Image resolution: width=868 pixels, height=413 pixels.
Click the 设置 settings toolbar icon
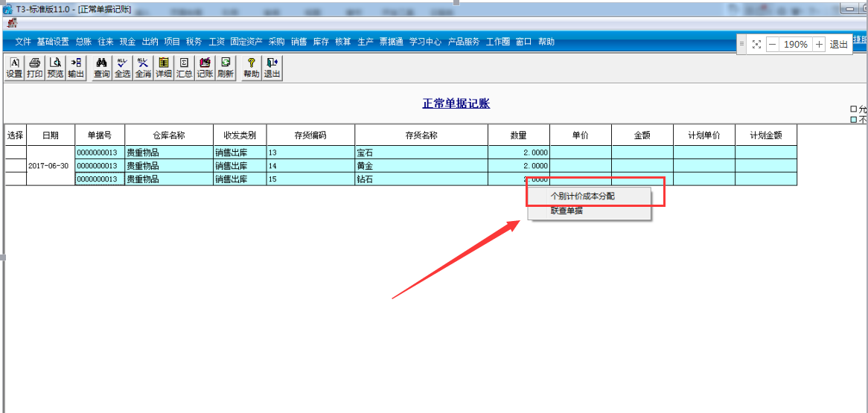[14, 68]
